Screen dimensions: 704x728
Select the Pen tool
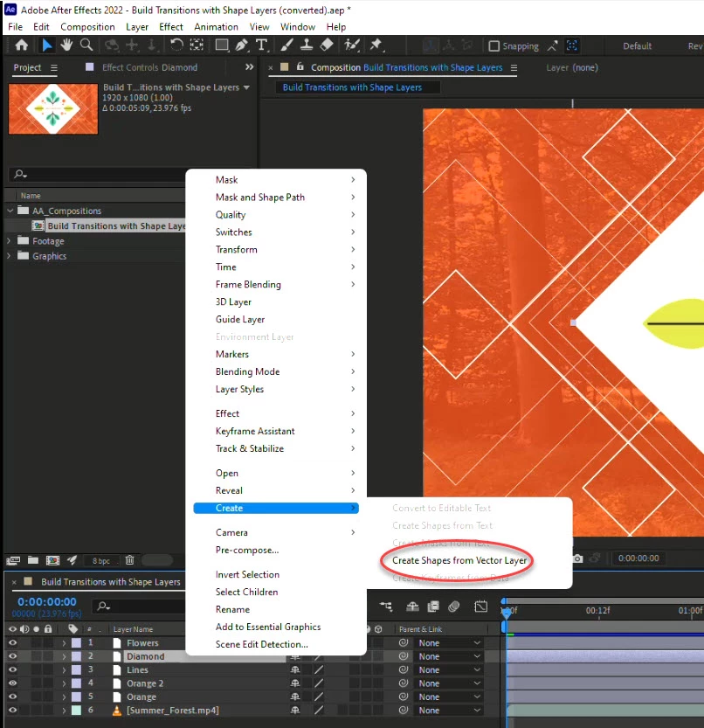[x=241, y=45]
